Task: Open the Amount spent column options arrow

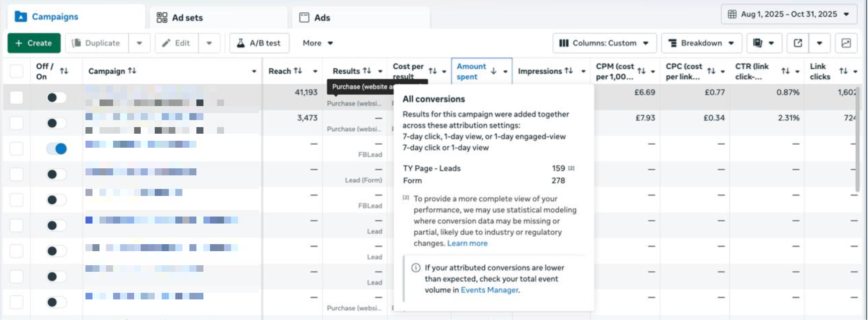Action: click(x=505, y=71)
